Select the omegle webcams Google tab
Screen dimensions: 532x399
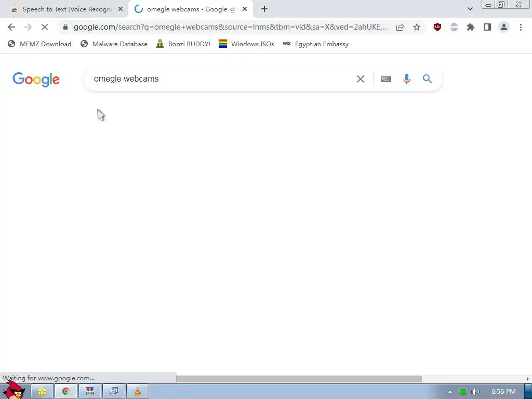click(190, 9)
